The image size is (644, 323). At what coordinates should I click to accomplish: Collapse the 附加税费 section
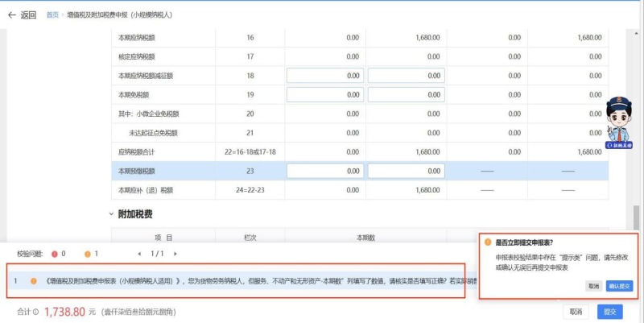(x=111, y=214)
